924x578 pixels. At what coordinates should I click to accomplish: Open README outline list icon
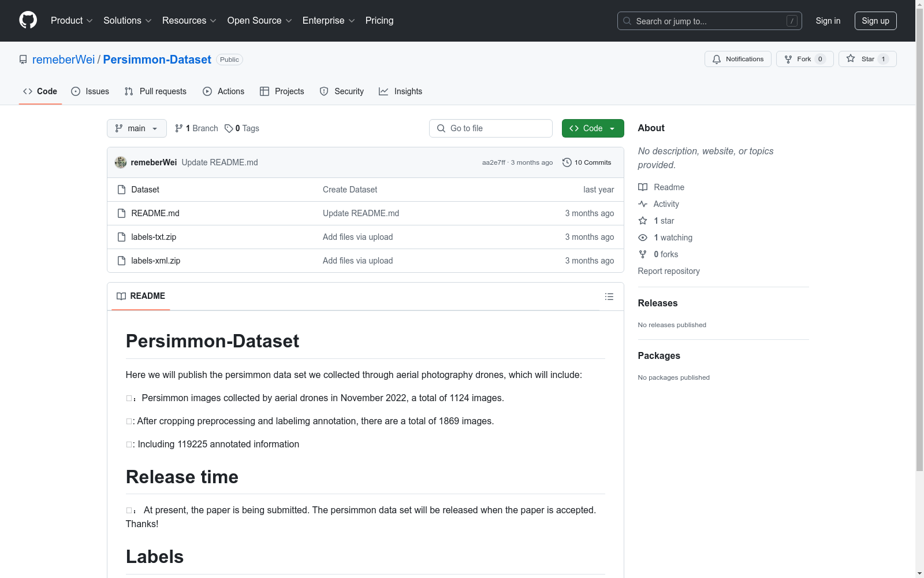point(609,297)
